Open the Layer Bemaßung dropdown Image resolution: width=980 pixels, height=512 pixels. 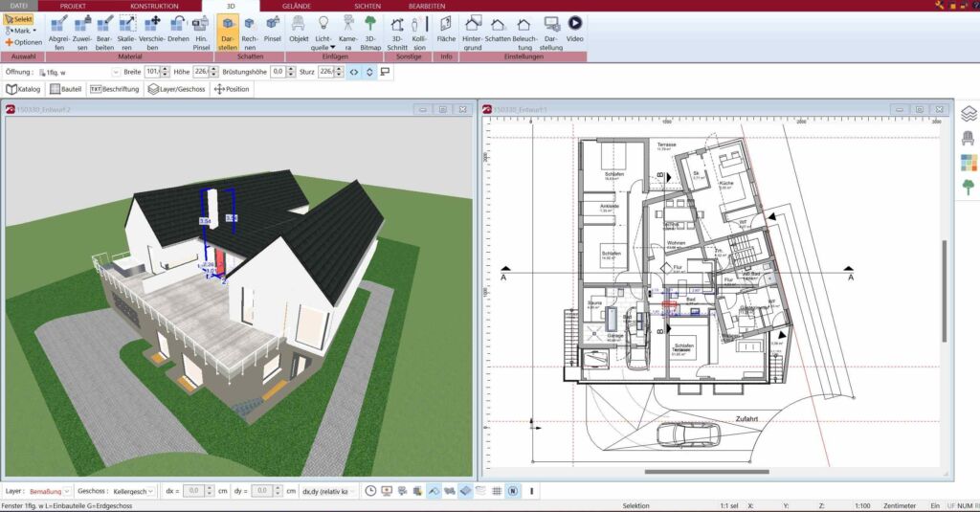50,491
